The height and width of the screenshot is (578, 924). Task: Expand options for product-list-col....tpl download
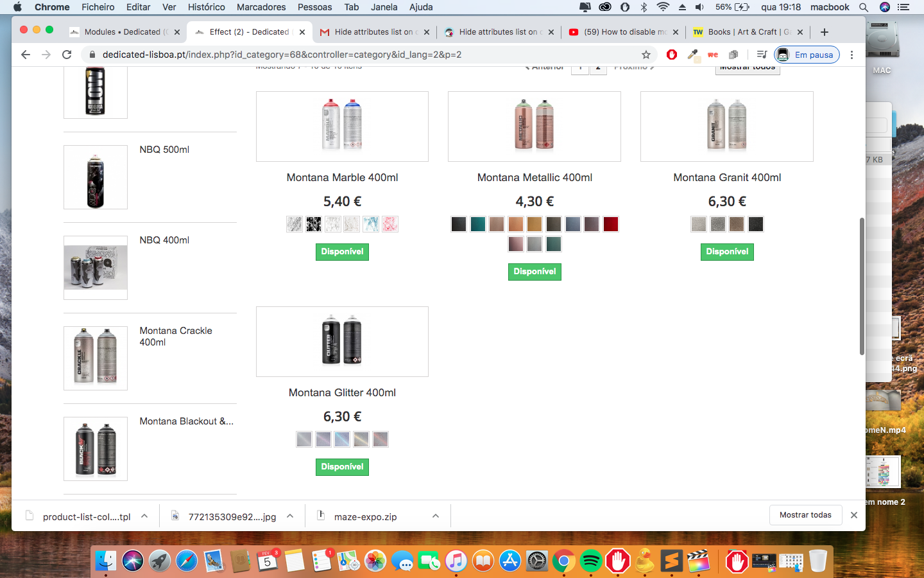[x=144, y=516]
